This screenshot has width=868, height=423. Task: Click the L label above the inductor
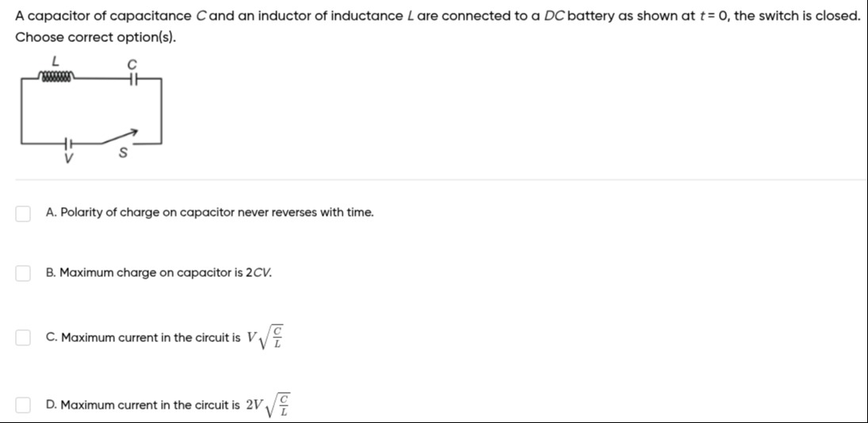(55, 61)
